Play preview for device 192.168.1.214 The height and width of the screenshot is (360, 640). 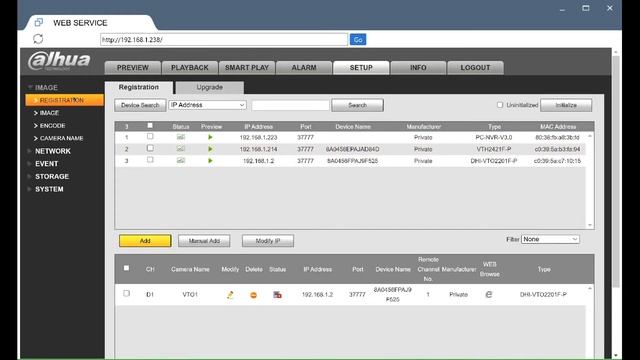[210, 149]
